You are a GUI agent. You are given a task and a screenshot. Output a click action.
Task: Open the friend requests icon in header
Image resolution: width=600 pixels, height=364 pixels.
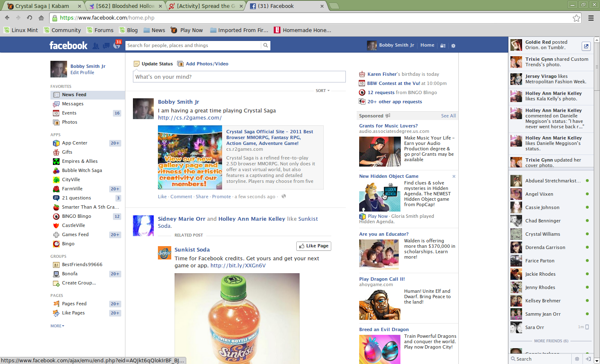[96, 46]
